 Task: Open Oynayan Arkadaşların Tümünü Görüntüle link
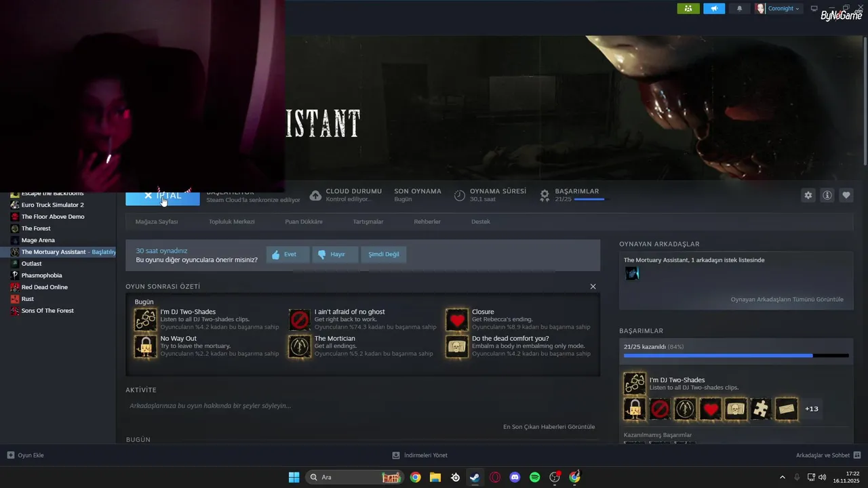coord(787,300)
